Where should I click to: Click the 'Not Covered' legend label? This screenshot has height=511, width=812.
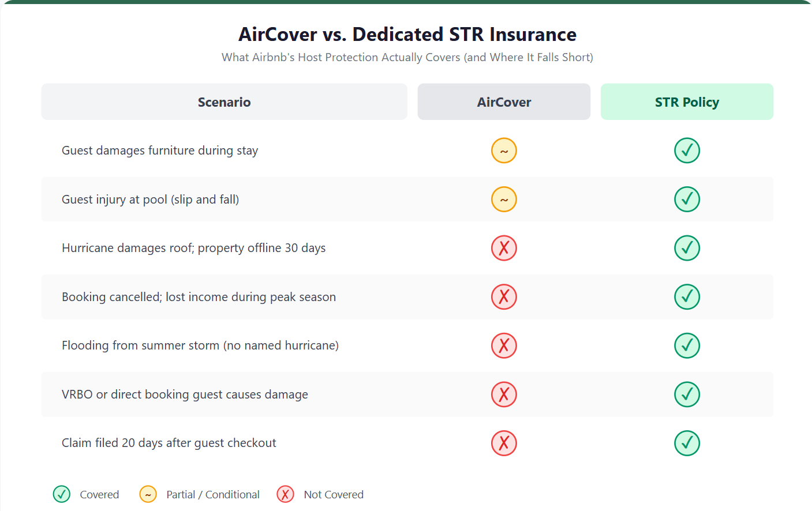tap(334, 494)
